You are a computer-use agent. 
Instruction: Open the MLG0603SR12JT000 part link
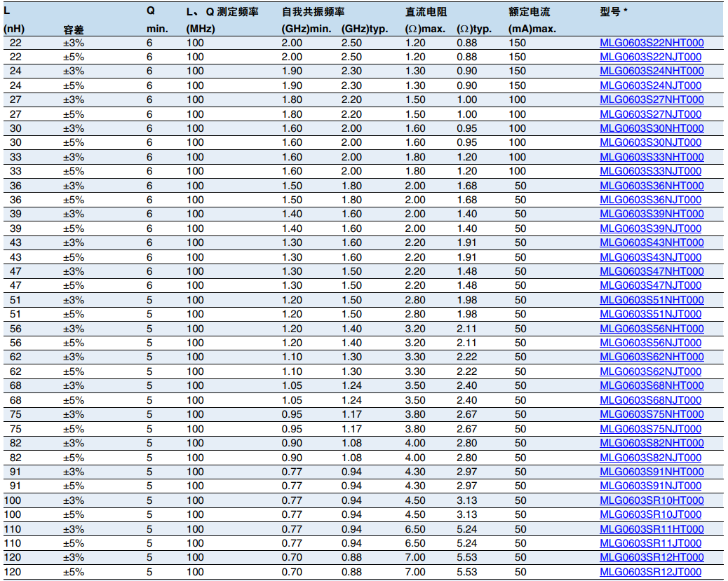[x=650, y=572]
